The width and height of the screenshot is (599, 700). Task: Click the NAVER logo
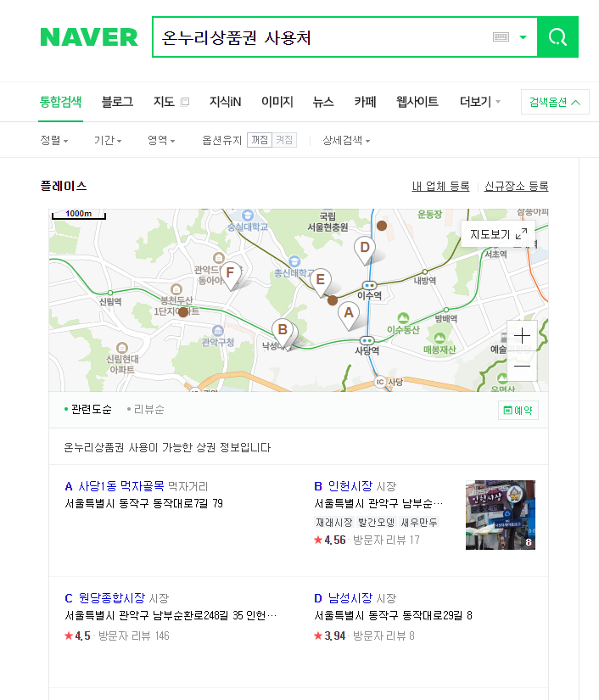coord(89,37)
